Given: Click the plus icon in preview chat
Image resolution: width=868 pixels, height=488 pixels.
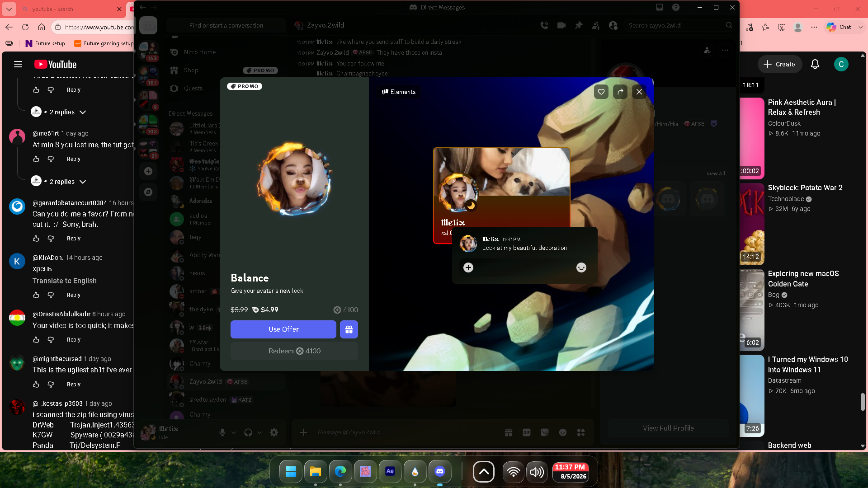Looking at the screenshot, I should [468, 267].
